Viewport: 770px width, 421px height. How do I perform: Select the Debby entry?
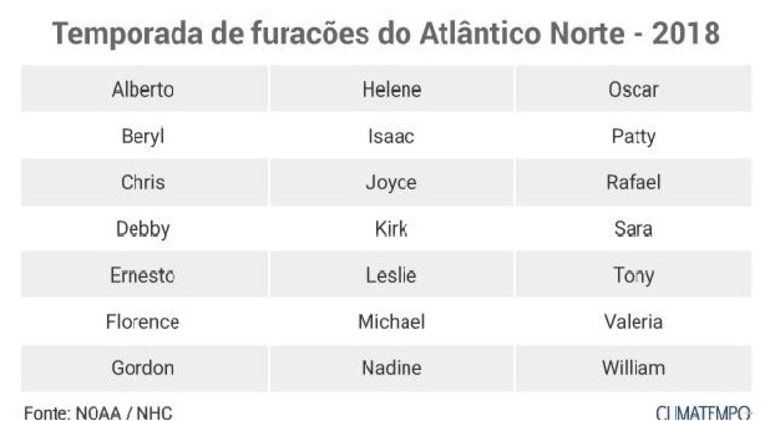click(x=144, y=229)
